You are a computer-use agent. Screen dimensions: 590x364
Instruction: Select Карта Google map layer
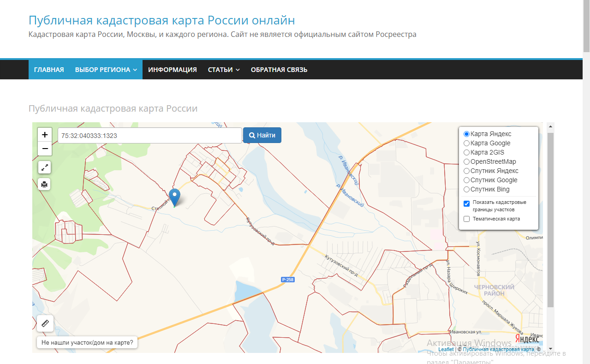tap(466, 143)
